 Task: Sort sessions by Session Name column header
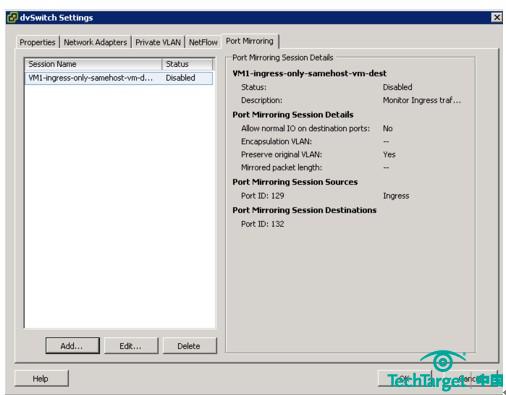tap(94, 64)
